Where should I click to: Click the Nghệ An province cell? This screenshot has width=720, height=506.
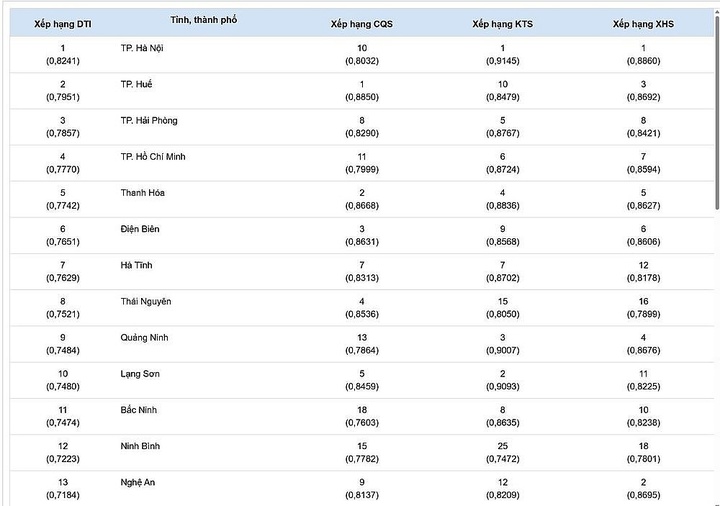(x=137, y=482)
